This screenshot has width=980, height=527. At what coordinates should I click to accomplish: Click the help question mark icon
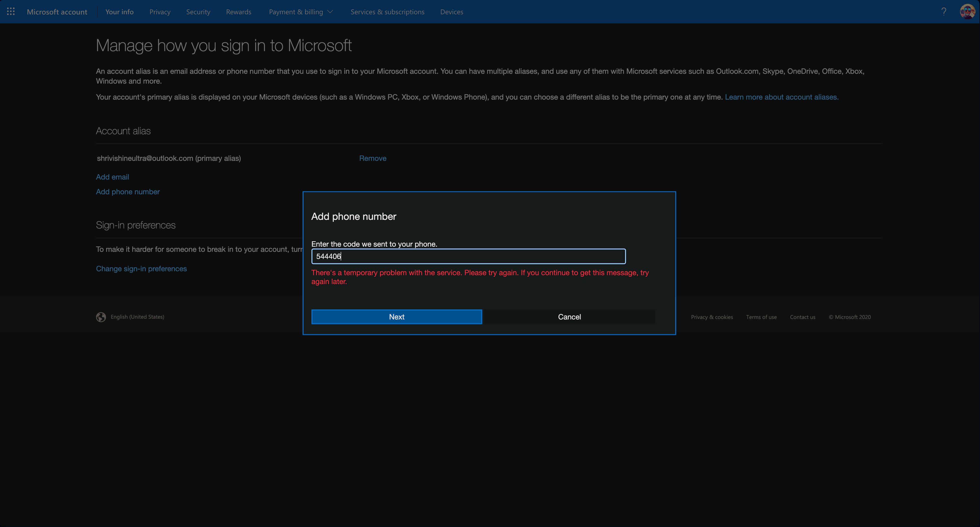(x=943, y=12)
